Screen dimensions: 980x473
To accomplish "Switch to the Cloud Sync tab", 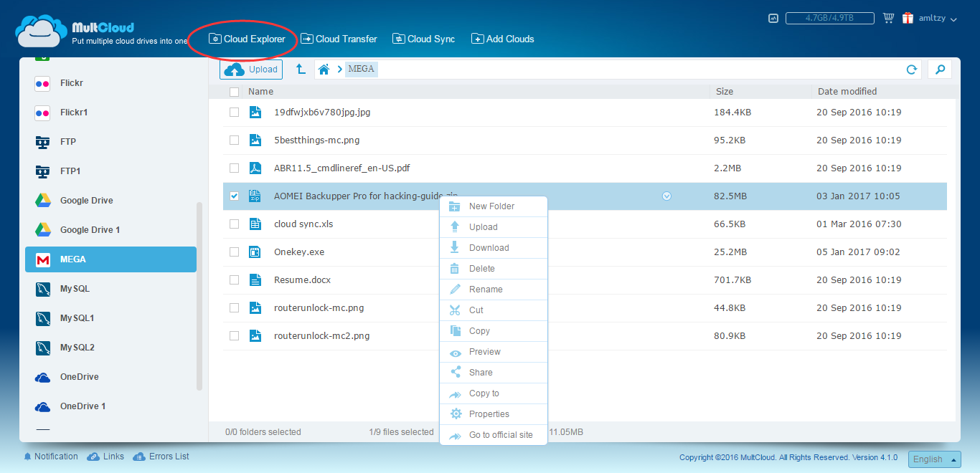I will [x=423, y=39].
